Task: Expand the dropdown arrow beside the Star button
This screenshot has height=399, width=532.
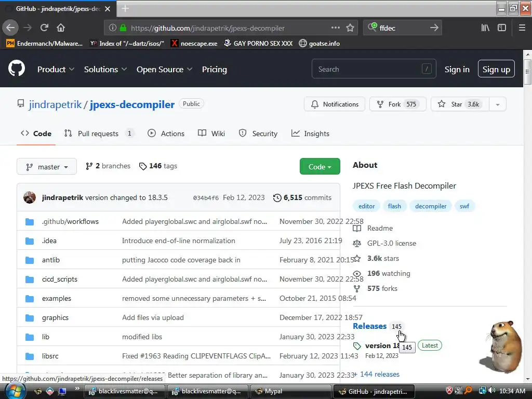Action: [x=498, y=104]
